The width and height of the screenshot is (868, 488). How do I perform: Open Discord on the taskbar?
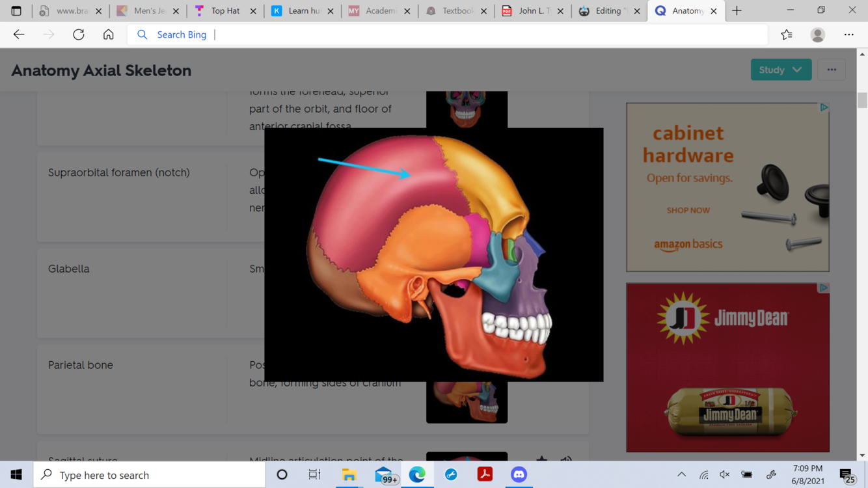(519, 475)
